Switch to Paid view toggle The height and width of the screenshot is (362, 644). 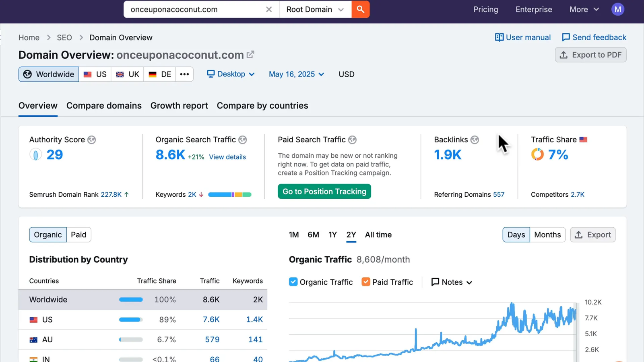[x=78, y=234]
